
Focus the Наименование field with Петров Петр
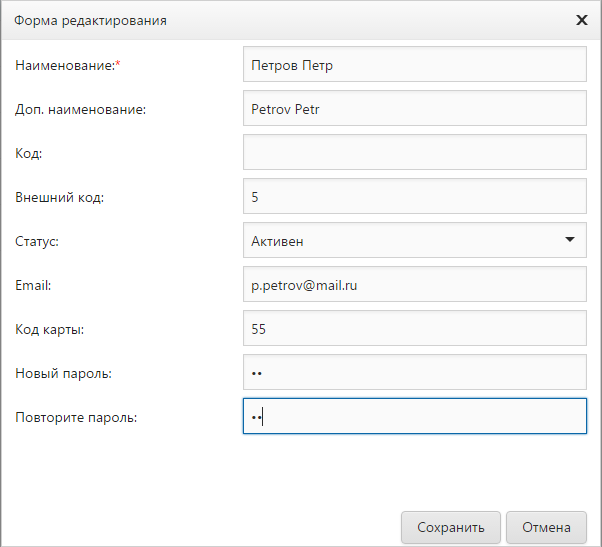(414, 66)
